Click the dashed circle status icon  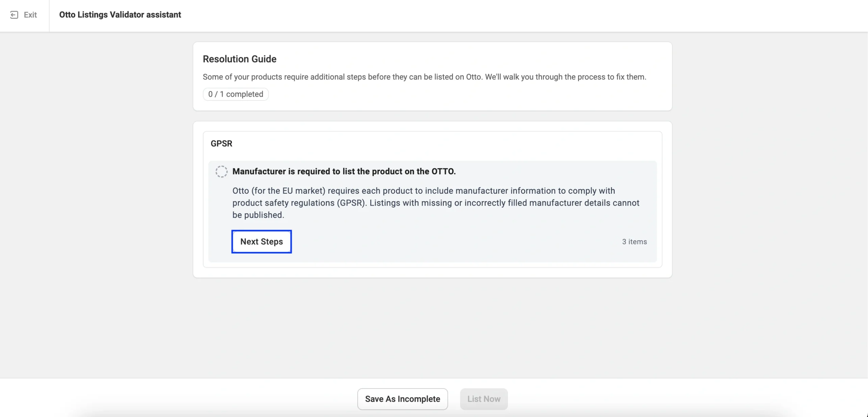pyautogui.click(x=221, y=172)
